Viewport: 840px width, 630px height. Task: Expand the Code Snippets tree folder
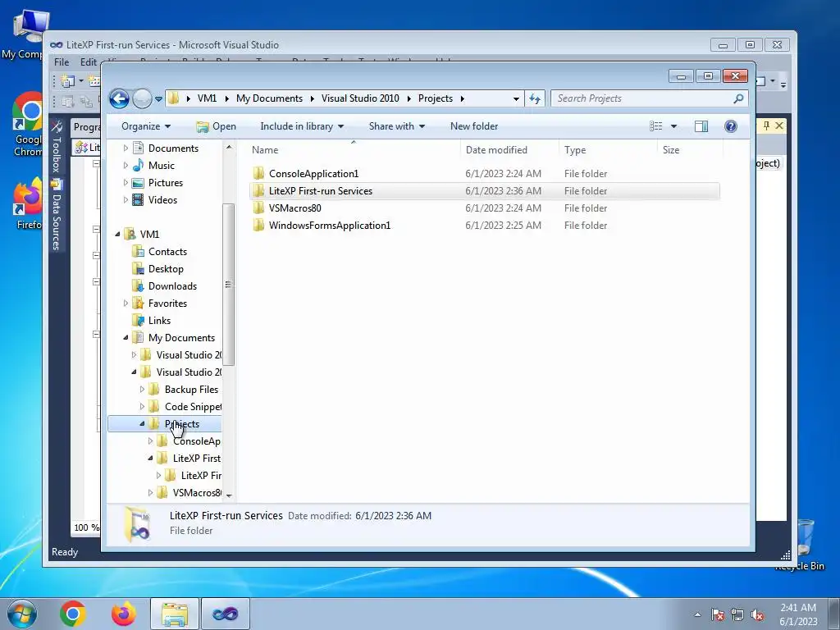point(143,407)
